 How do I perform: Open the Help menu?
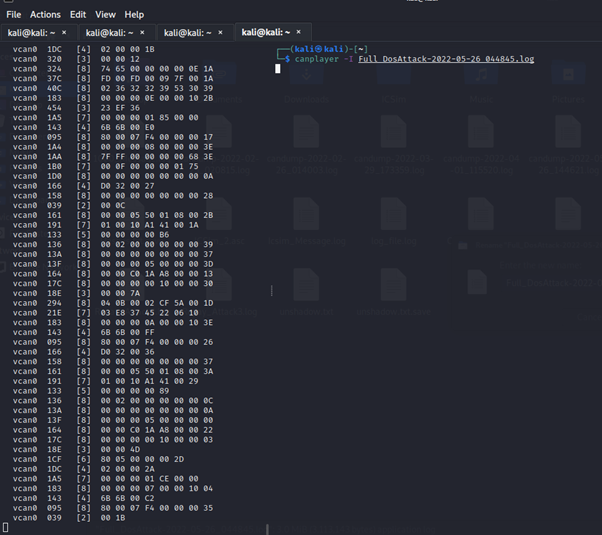[134, 15]
